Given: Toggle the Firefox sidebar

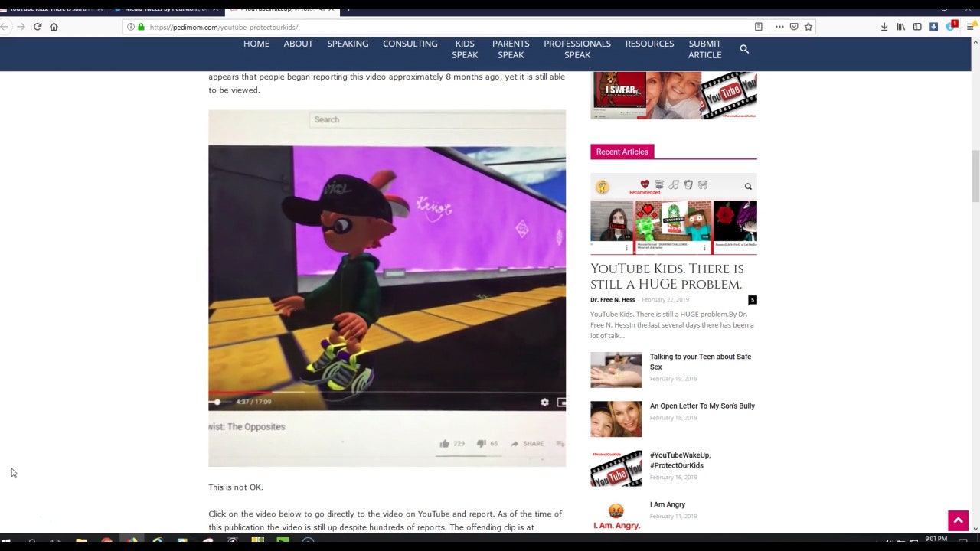Looking at the screenshot, I should point(917,27).
